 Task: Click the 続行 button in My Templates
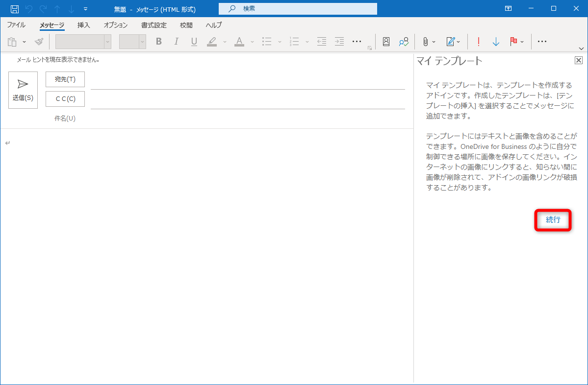553,220
